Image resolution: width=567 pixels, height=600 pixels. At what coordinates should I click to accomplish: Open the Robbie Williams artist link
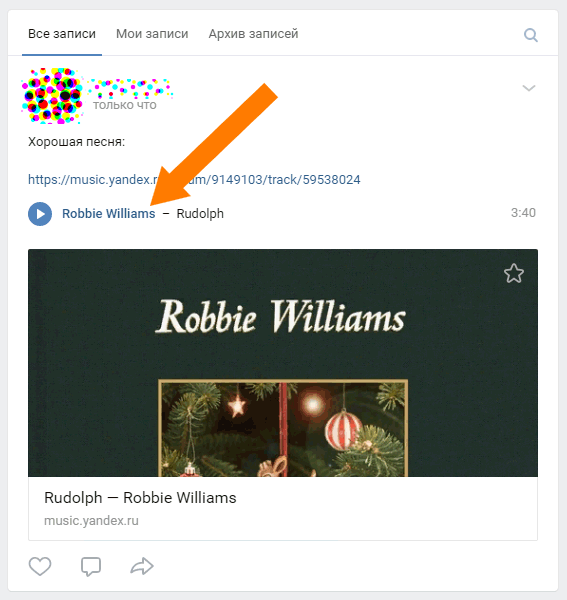(x=109, y=213)
